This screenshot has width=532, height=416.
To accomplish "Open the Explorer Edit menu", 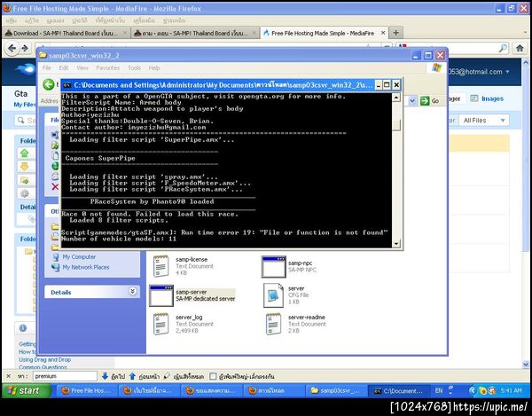I will click(64, 68).
